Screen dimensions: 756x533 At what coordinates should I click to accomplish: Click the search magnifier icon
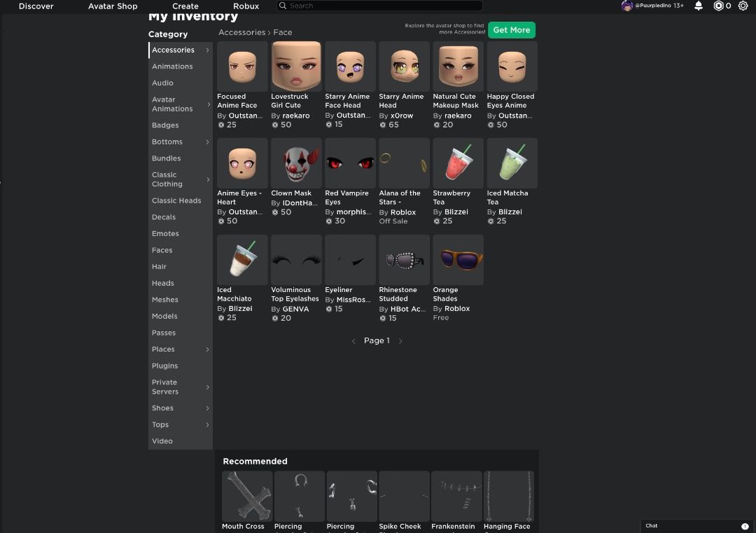tap(283, 6)
